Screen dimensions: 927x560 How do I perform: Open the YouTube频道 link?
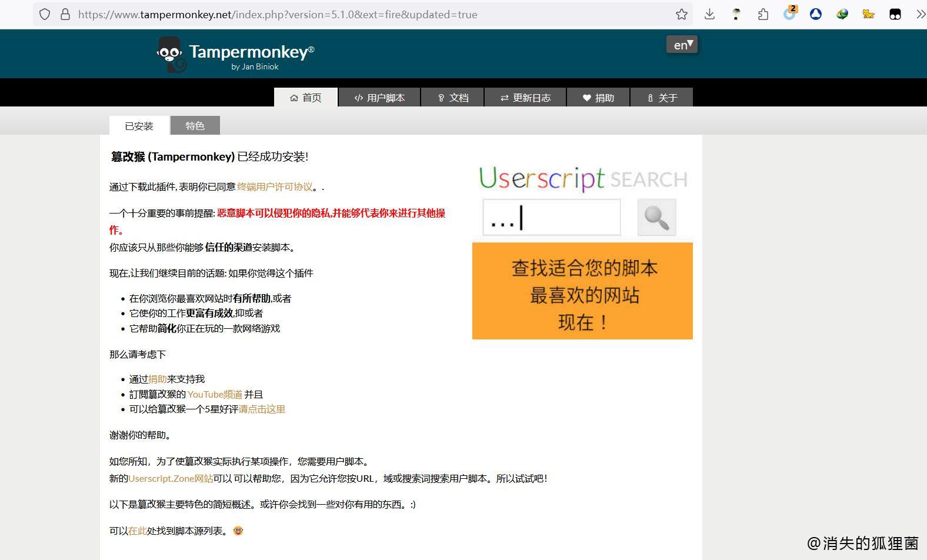pyautogui.click(x=215, y=394)
